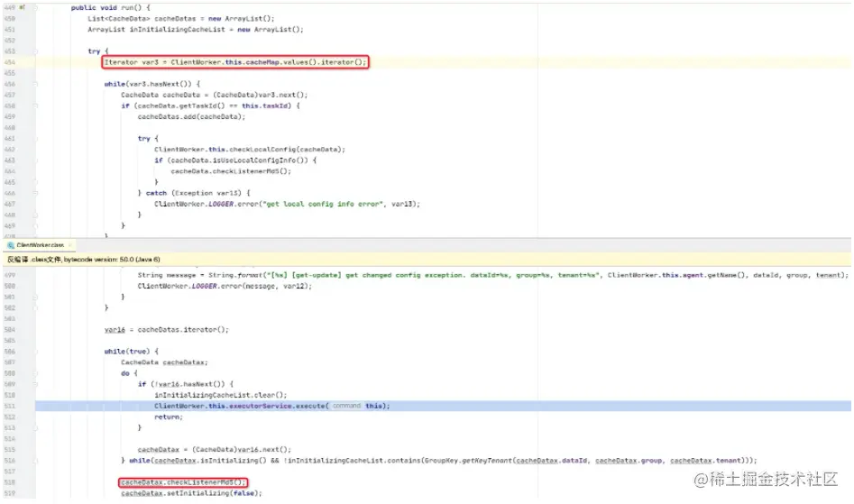Click the highlighted 'executorService.execute' line
This screenshot has width=854, height=504.
pyautogui.click(x=443, y=406)
